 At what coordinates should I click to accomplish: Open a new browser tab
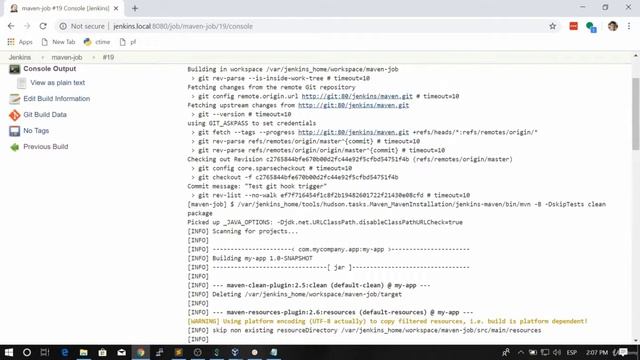tap(135, 8)
